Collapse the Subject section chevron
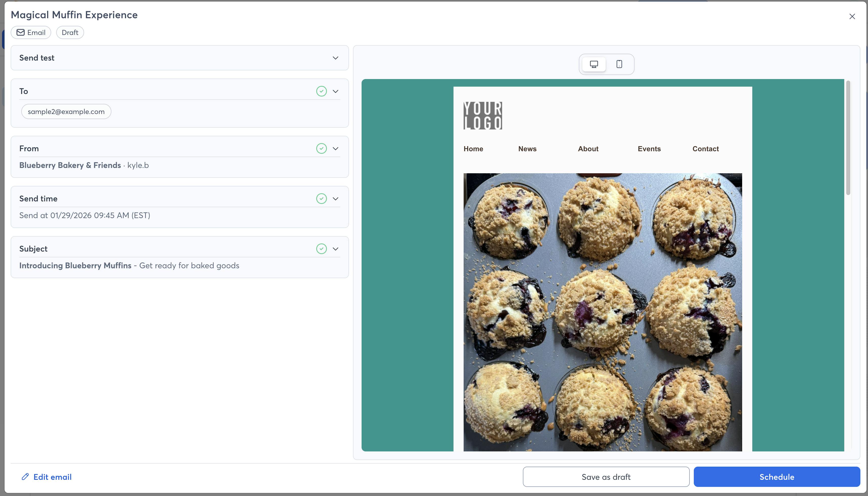This screenshot has width=868, height=496. (x=336, y=249)
